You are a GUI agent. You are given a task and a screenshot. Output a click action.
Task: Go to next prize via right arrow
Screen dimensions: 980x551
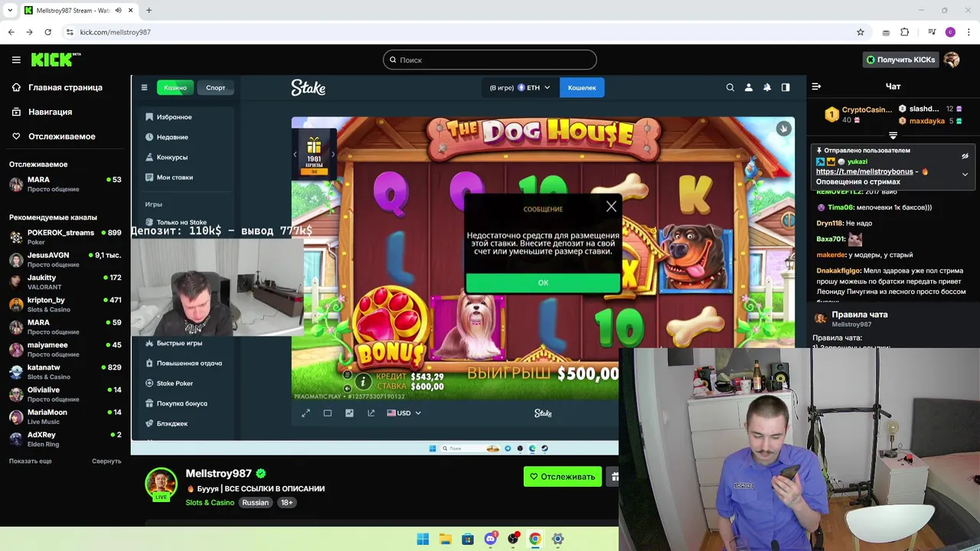click(x=332, y=155)
